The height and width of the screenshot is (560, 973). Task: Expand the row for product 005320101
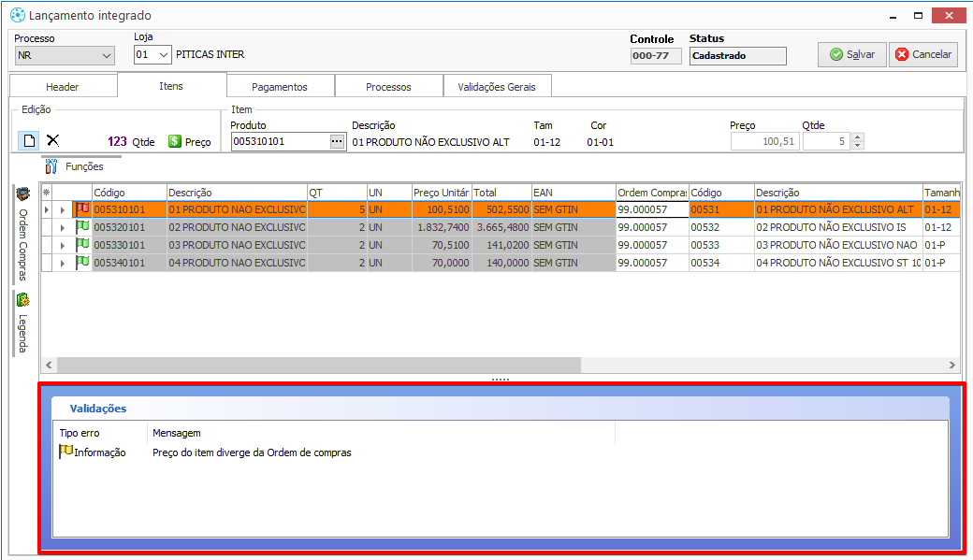63,228
